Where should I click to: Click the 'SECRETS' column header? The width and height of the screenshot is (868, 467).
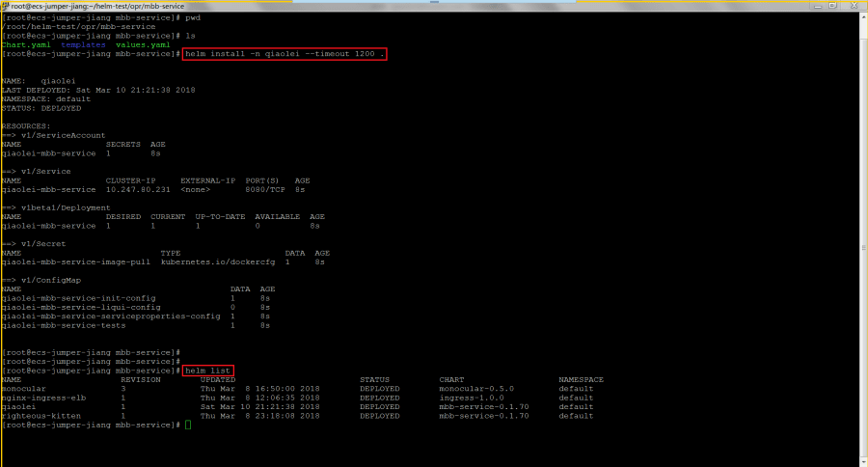[x=122, y=144]
